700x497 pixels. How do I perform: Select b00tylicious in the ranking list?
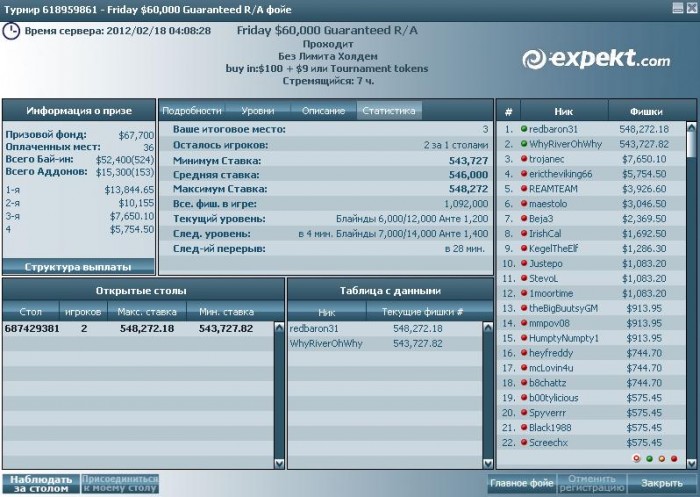click(x=554, y=398)
